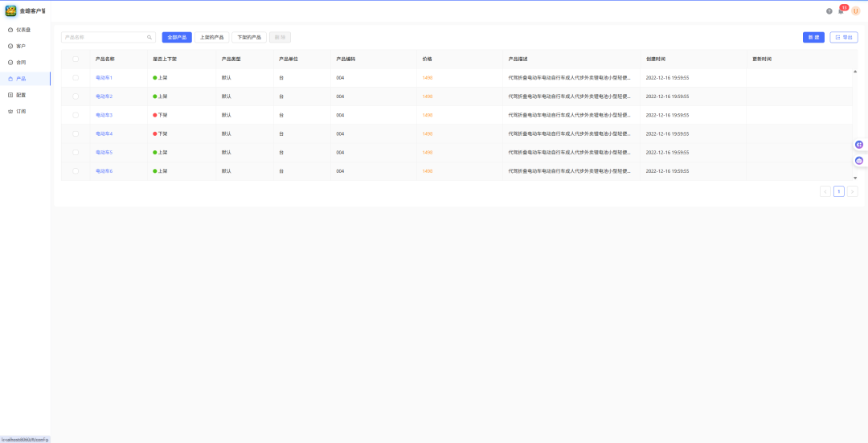Image resolution: width=868 pixels, height=443 pixels.
Task: Check the checkbox for row 电动车4
Action: (76, 134)
